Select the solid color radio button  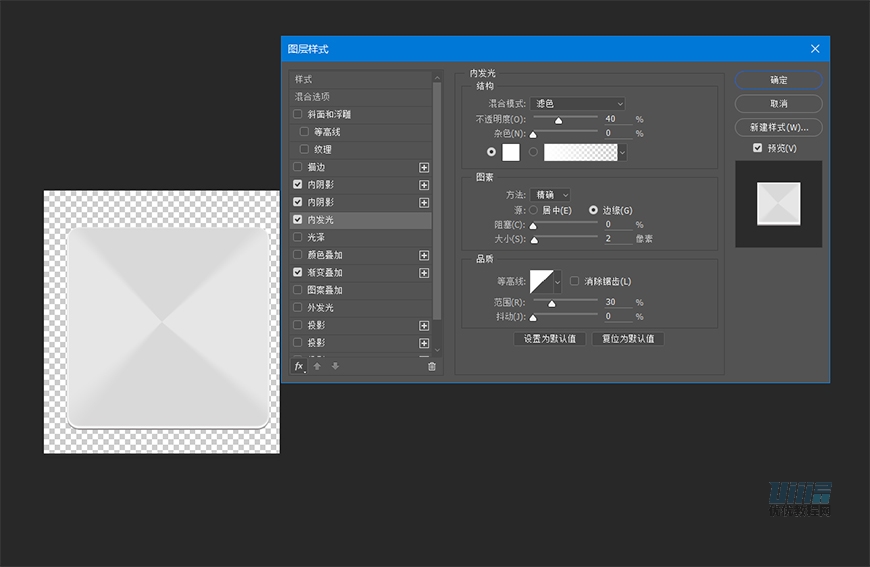491,151
